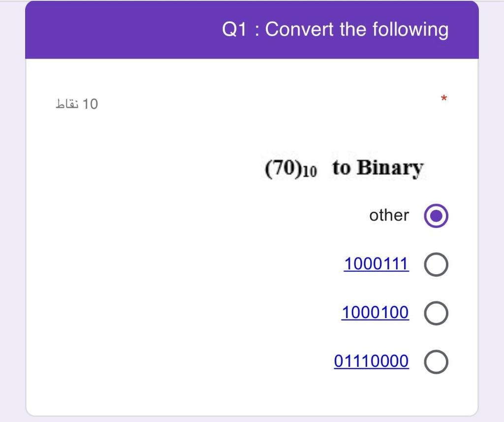Select the 1000100 answer choice
The width and height of the screenshot is (504, 422).
435,312
